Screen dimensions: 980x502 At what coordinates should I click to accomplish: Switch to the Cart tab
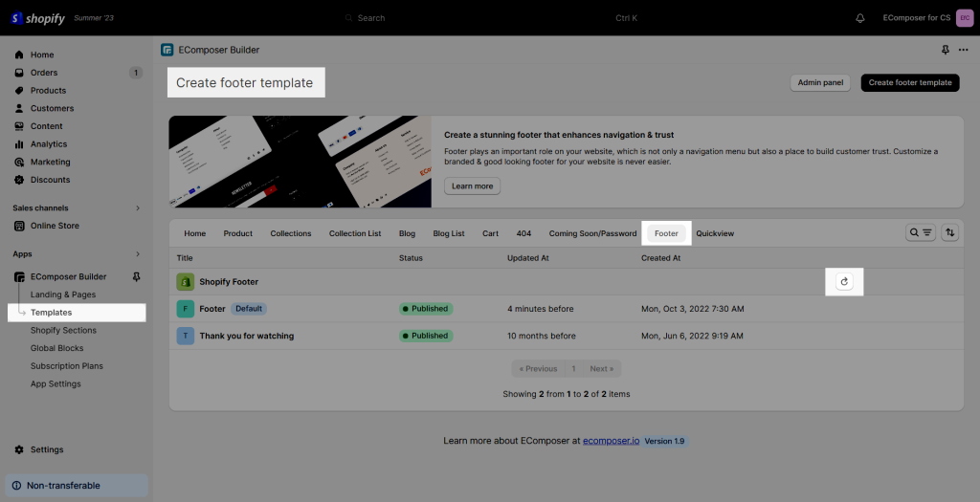point(491,233)
